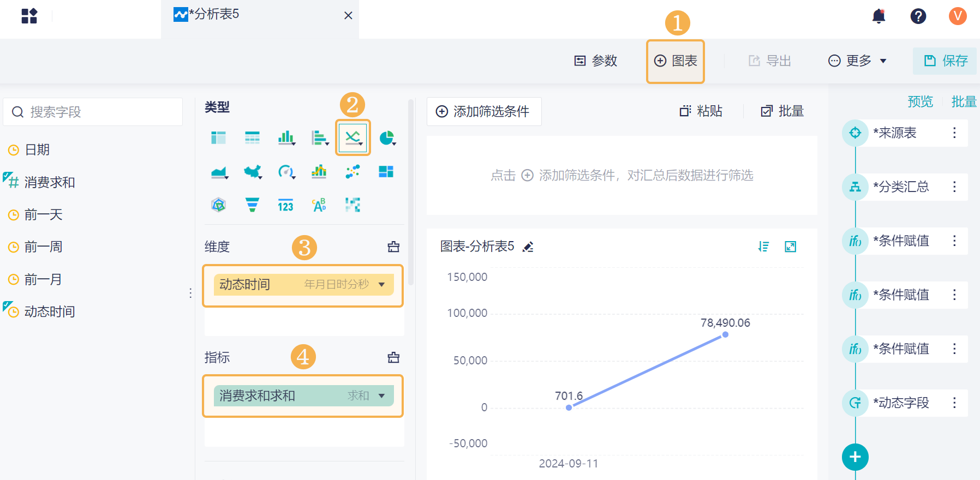Click the 701.6 data point
This screenshot has width=980, height=480.
point(569,407)
